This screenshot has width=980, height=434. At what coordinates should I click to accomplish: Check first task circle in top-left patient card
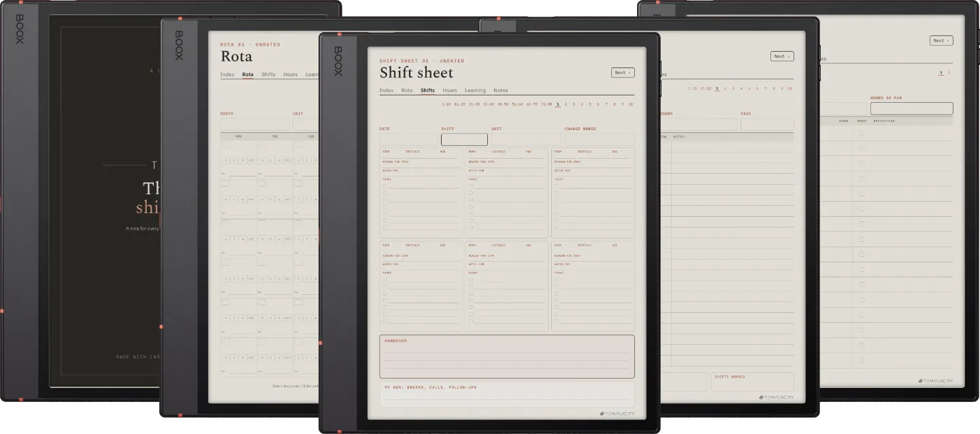tap(385, 186)
